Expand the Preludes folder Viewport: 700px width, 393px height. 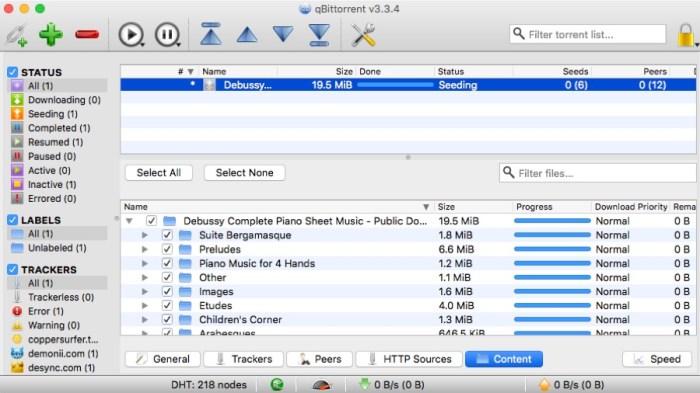pos(145,249)
